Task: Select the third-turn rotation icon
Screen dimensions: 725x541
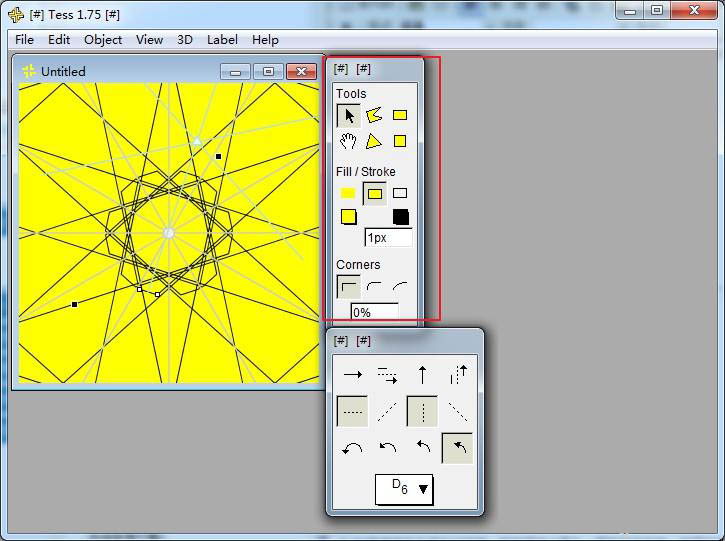Action: click(x=387, y=448)
